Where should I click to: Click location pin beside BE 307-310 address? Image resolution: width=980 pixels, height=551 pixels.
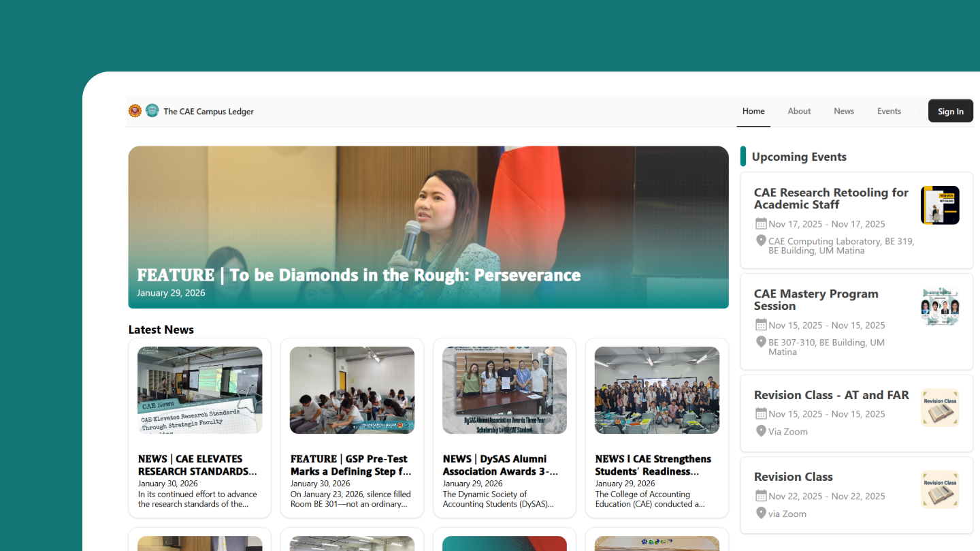[761, 343]
